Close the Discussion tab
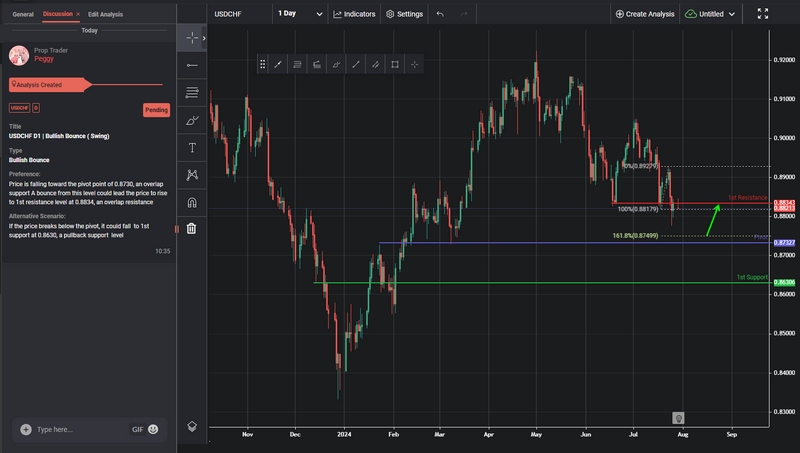Viewport: 800px width, 453px height. coord(78,14)
